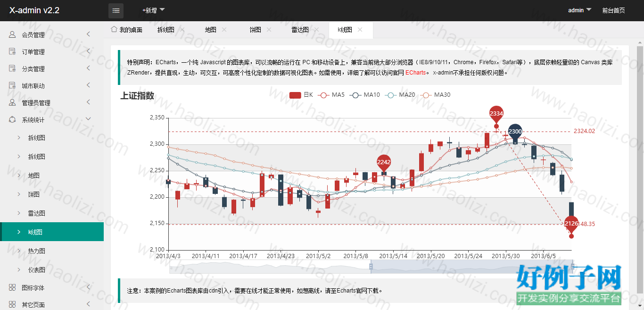This screenshot has height=310, width=644.
Task: Click the X-admin v2.2 logo
Action: tap(34, 10)
